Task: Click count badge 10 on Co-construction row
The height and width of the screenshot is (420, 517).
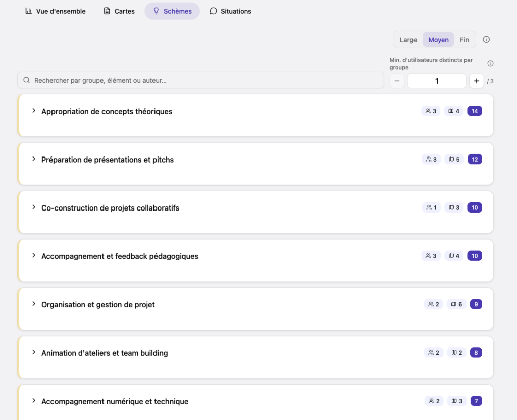Action: tap(475, 207)
